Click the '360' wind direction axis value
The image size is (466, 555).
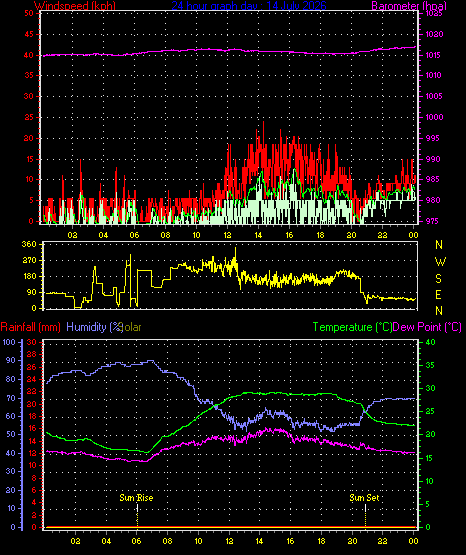[29, 244]
